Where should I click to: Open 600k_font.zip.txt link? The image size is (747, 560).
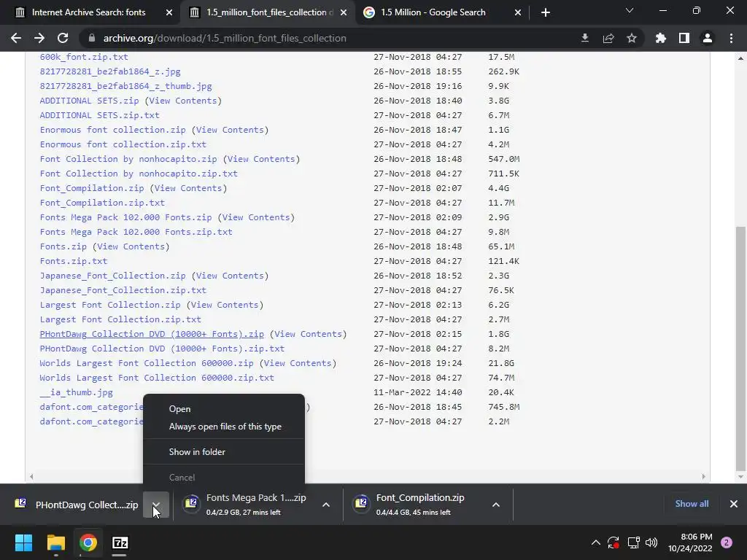tap(84, 57)
